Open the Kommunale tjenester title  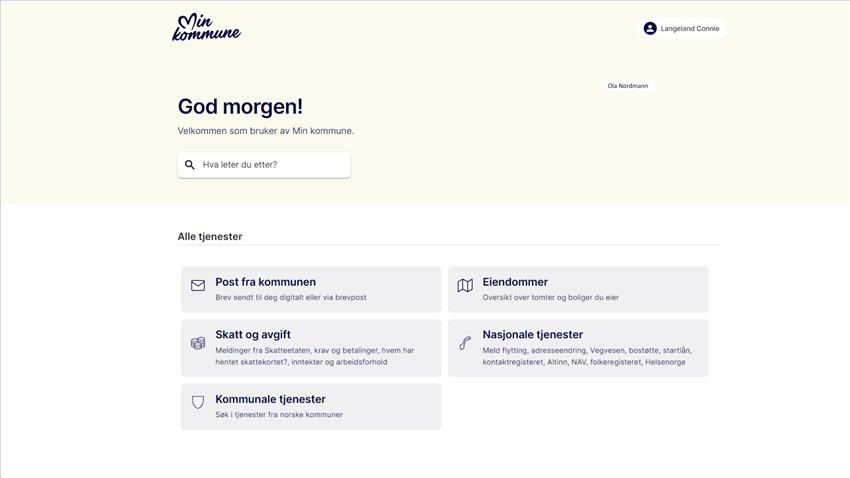[x=271, y=399]
